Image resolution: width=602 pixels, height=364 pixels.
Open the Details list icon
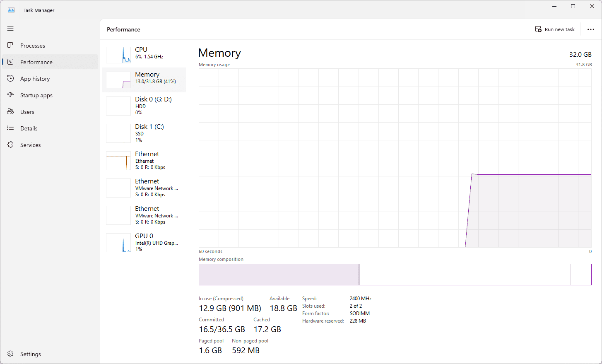pyautogui.click(x=10, y=128)
